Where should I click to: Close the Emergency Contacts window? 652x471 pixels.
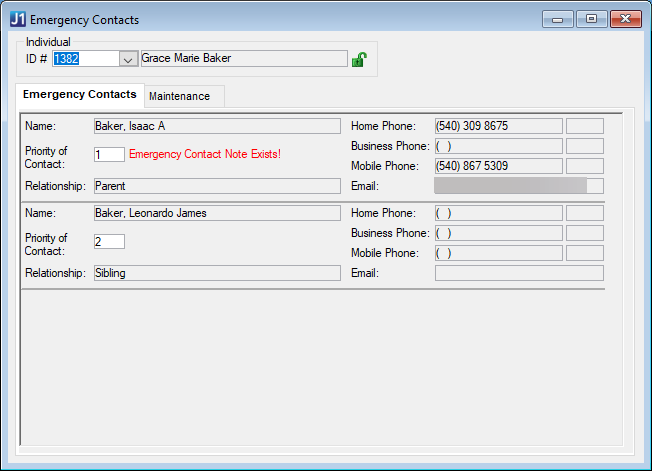626,19
